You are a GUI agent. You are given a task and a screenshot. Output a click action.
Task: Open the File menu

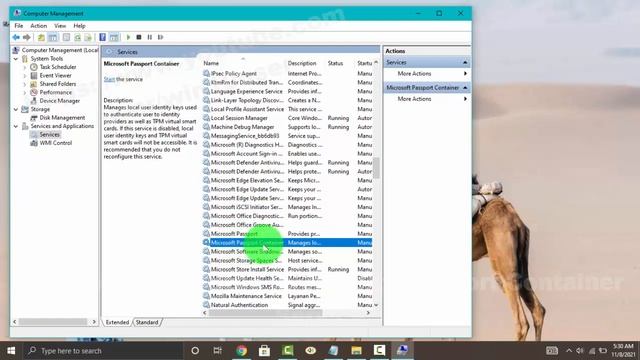click(19, 26)
